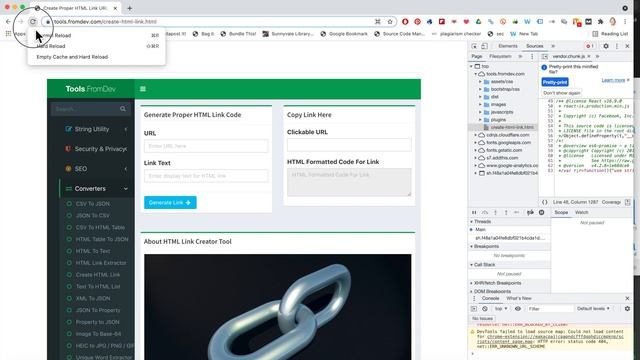The width and height of the screenshot is (640, 360).
Task: Switch to the Watch tab
Action: (x=581, y=212)
